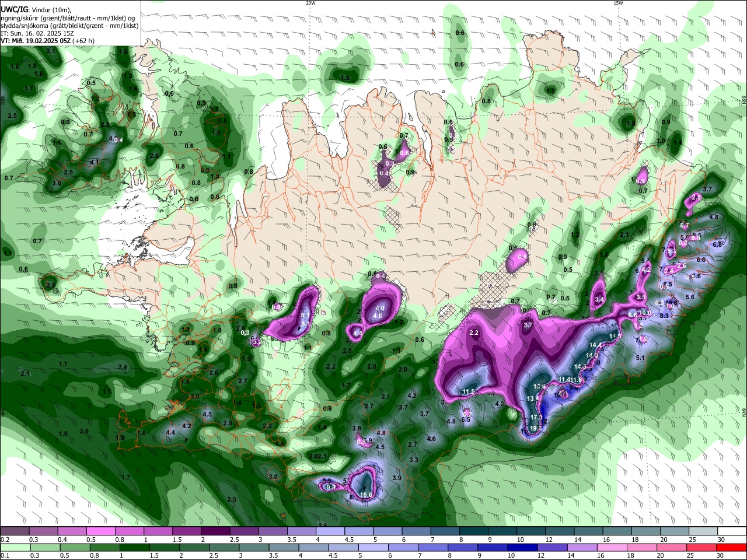Click the '20W' longitude label
747x560 pixels.
point(310,3)
